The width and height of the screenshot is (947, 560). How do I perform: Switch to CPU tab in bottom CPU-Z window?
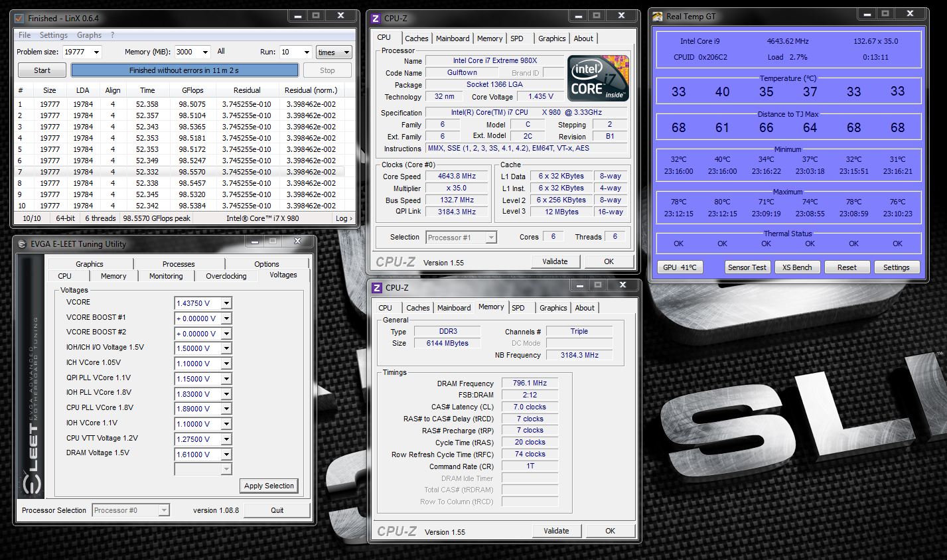pos(386,308)
